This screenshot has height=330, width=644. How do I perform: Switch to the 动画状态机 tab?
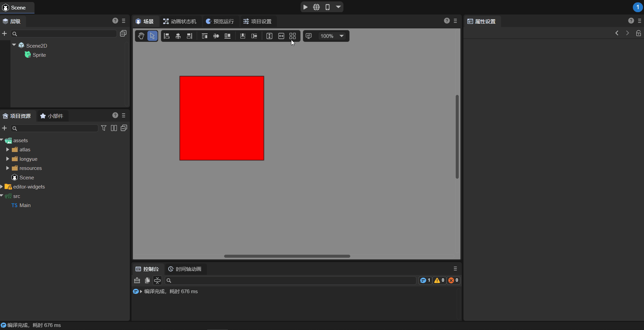click(180, 21)
